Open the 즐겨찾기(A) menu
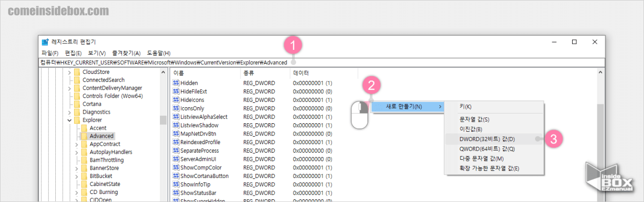 click(x=126, y=53)
